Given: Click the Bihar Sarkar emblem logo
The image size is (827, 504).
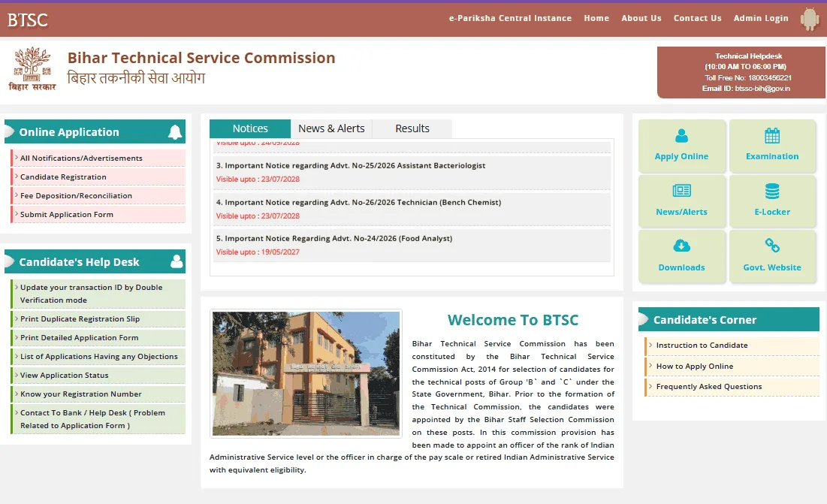Looking at the screenshot, I should [x=32, y=69].
